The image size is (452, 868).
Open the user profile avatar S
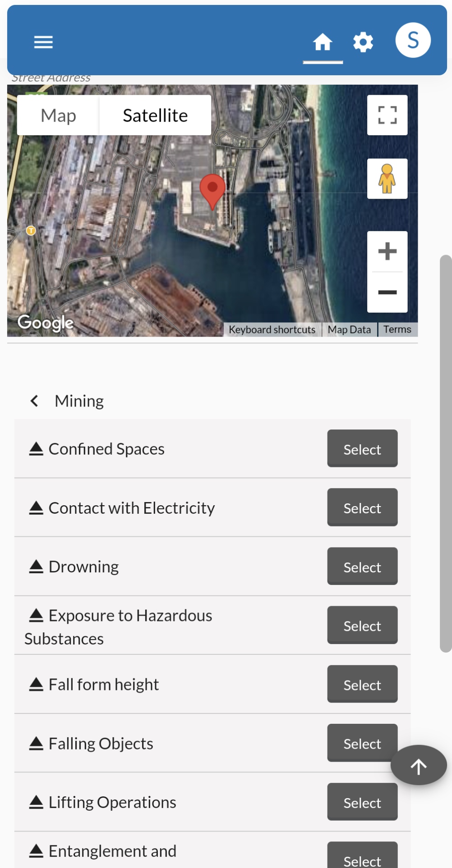(413, 40)
